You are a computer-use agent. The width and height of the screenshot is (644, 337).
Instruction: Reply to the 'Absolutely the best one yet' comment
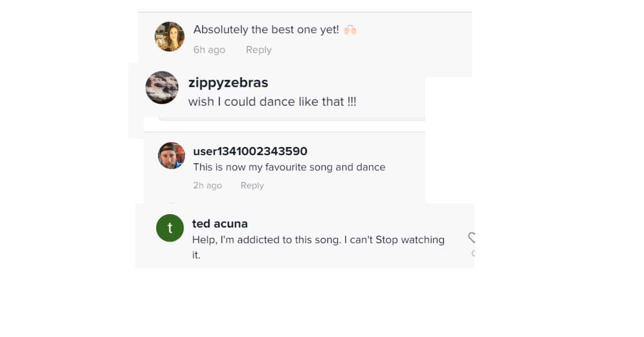(x=258, y=49)
